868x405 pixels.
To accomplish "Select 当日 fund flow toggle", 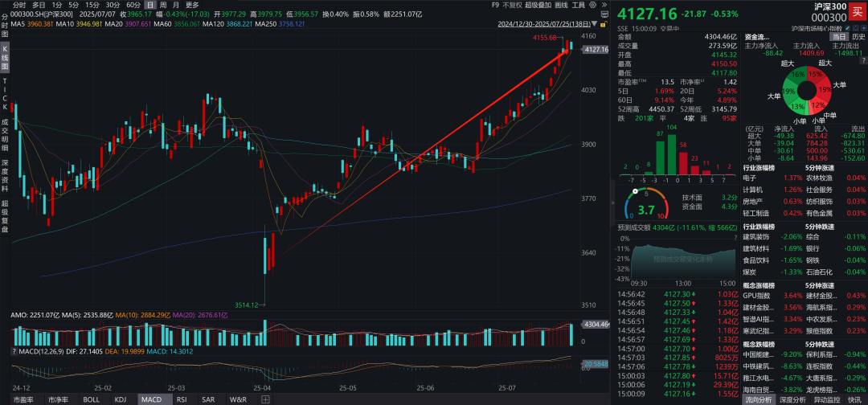I will (838, 36).
